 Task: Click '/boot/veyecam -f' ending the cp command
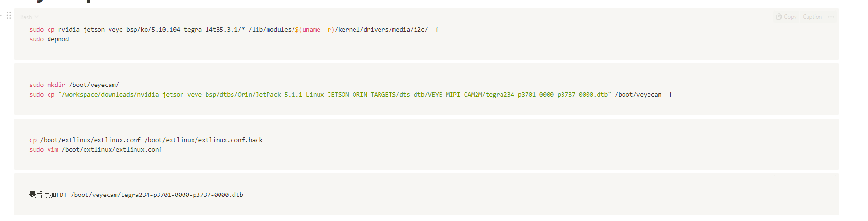tap(643, 95)
